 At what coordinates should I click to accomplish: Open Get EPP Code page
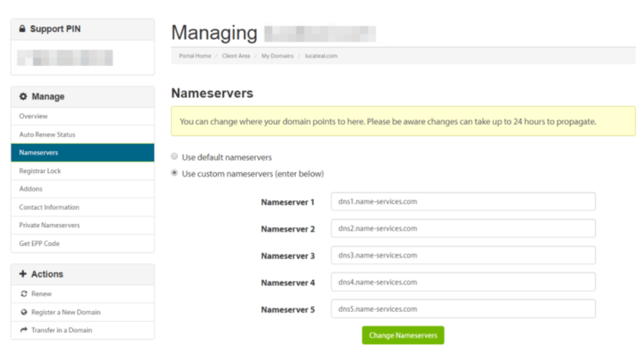(x=83, y=244)
